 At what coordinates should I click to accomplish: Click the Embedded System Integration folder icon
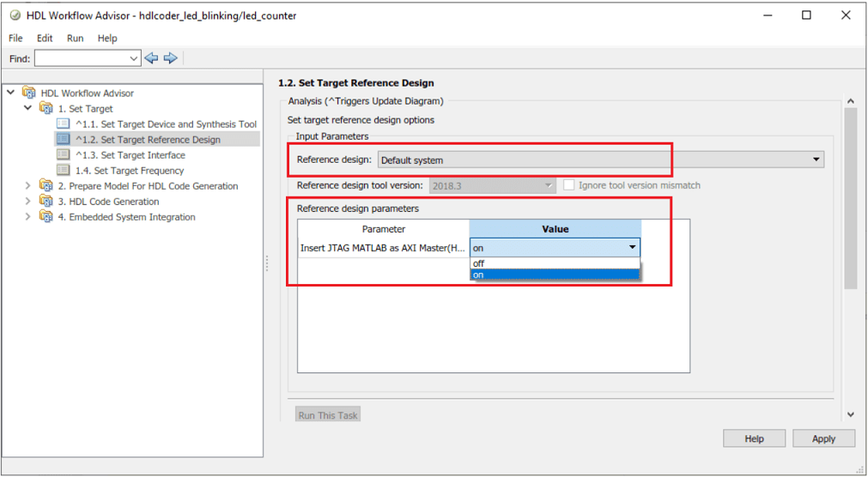tap(46, 216)
